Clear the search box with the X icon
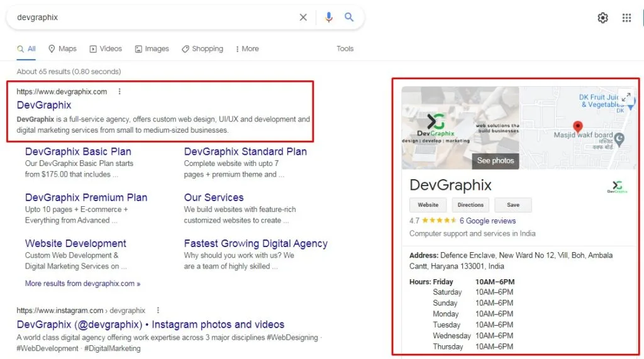 click(x=303, y=17)
